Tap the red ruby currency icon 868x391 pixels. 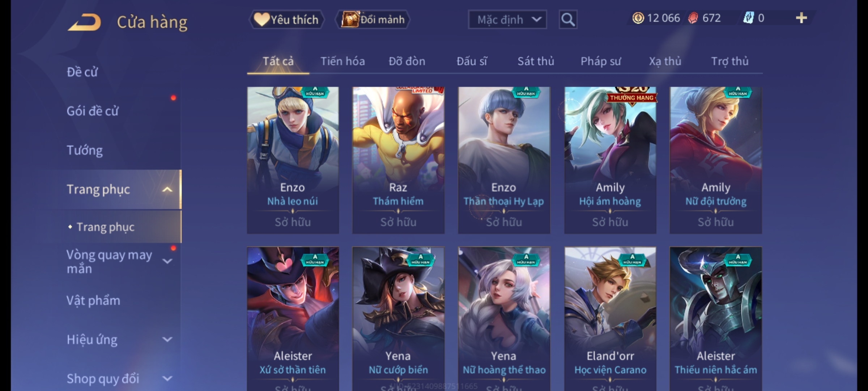click(693, 18)
